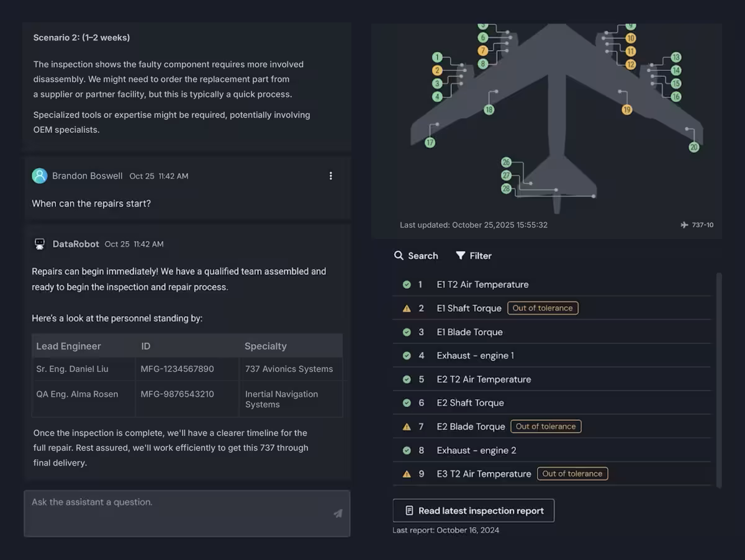Click the Brandon Boswell sender name
The height and width of the screenshot is (560, 745).
coord(88,176)
